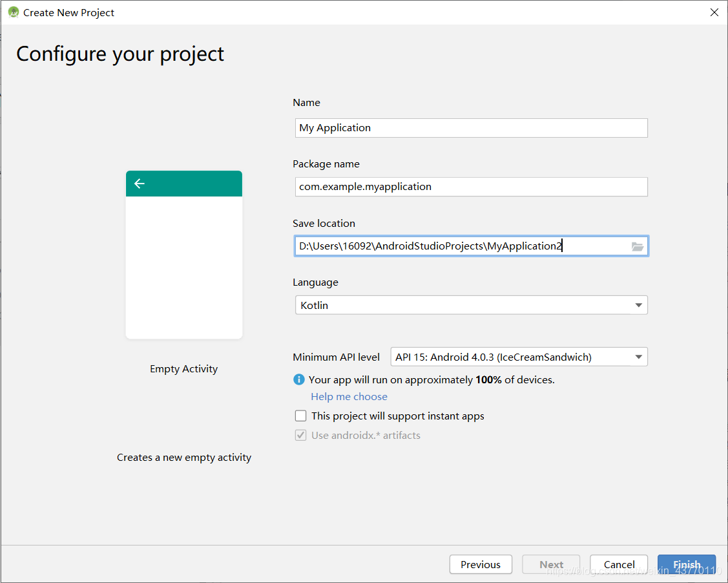Enable instant apps support checkbox
Screen dimensions: 728x583
301,416
